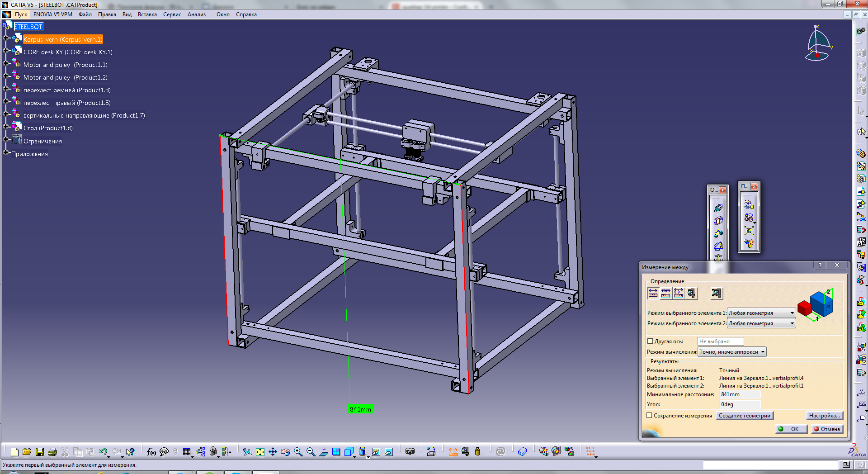Image resolution: width=868 pixels, height=474 pixels.
Task: Click the 'Создание геометрии' button
Action: 744,416
